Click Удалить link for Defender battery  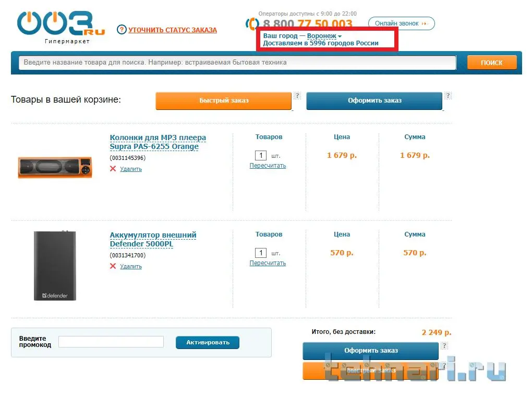coord(131,266)
